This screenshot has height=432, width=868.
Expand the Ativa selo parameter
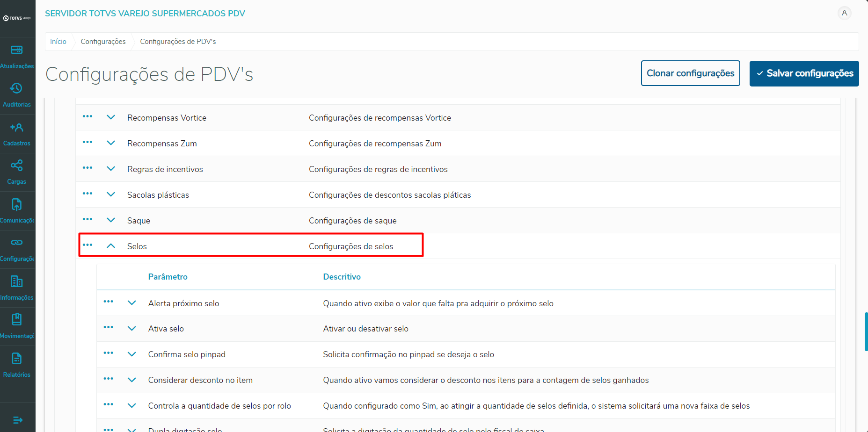click(132, 329)
